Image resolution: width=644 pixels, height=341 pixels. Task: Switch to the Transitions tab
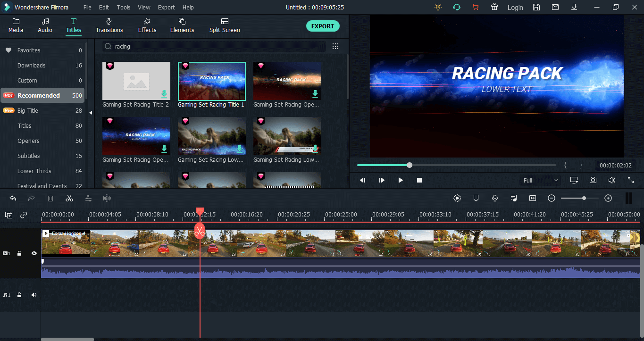click(x=109, y=25)
